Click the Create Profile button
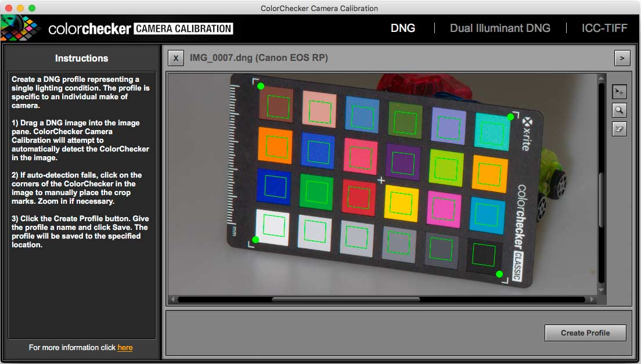 pos(585,333)
